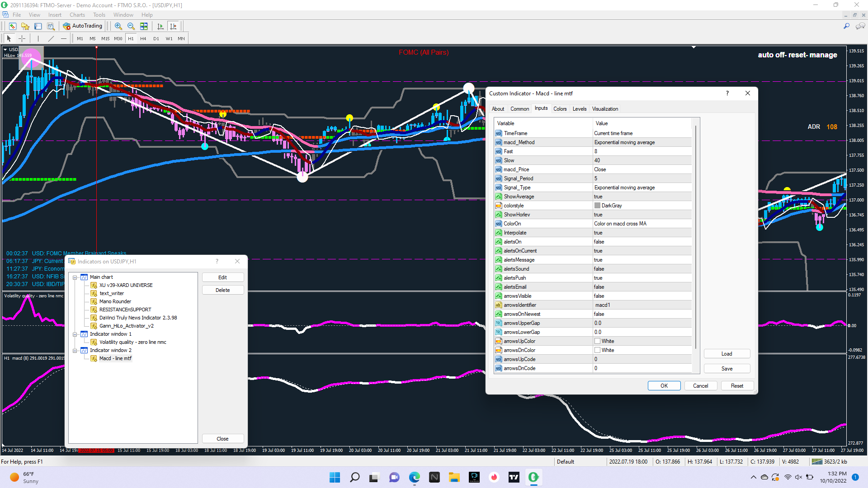Collapse the Main chart tree node
The height and width of the screenshot is (488, 868).
pos(75,277)
